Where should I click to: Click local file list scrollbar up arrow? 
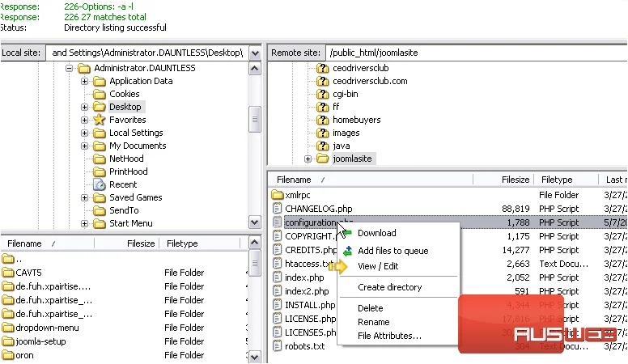(255, 243)
